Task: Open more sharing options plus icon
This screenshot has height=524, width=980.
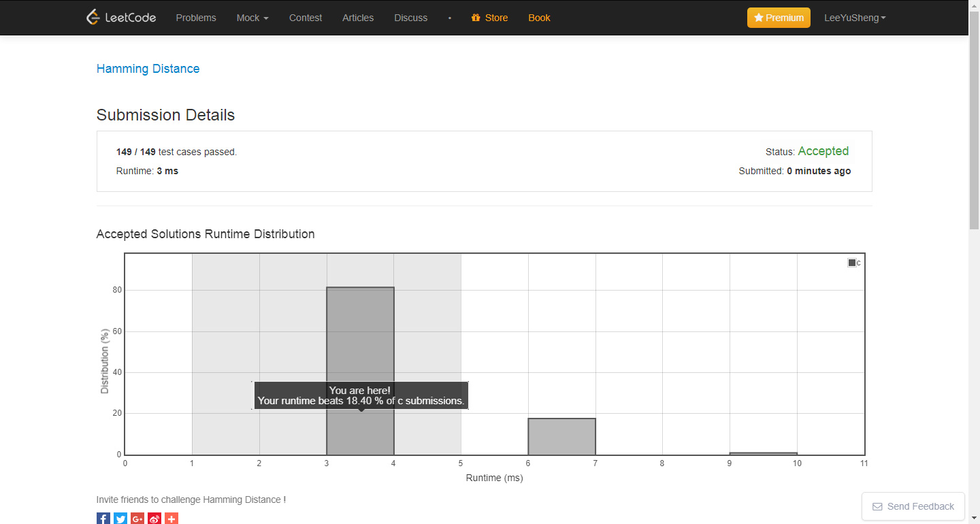Action: coord(171,519)
